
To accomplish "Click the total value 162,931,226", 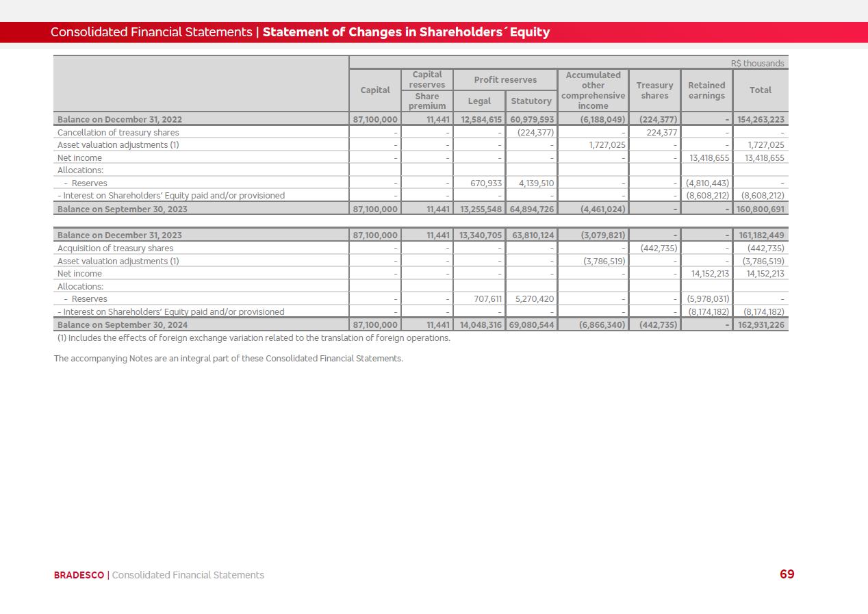I will [761, 325].
